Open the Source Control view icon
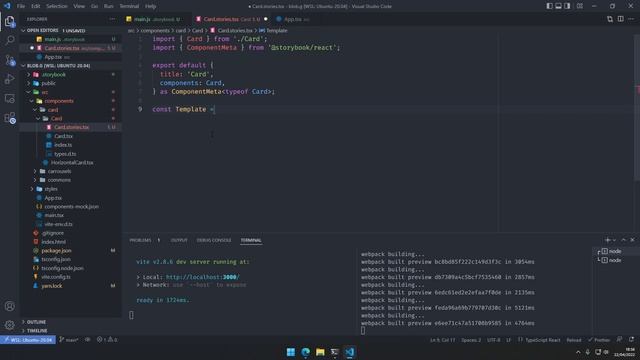This screenshot has width=640, height=360. 9,60
